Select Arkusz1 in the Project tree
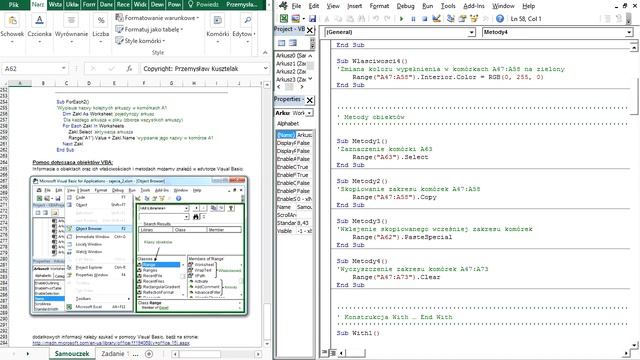640x360 pixels. (x=291, y=64)
